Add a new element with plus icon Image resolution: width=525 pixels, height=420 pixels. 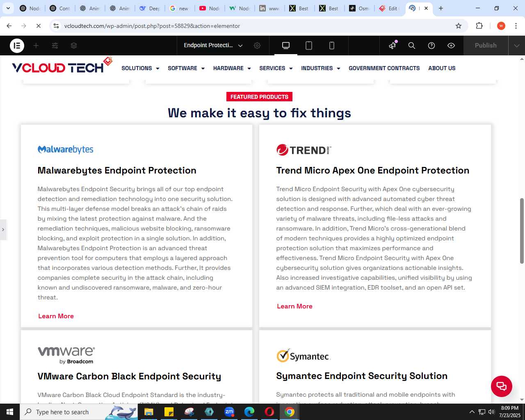point(36,46)
